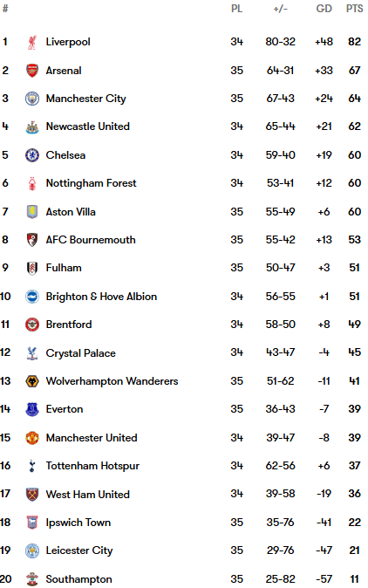Click the Manchester City badge icon
This screenshot has width=368, height=588.
point(32,99)
